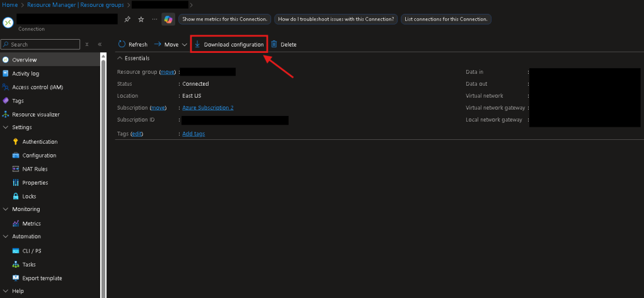Select Export template in Automation section
The height and width of the screenshot is (298, 644).
(42, 278)
